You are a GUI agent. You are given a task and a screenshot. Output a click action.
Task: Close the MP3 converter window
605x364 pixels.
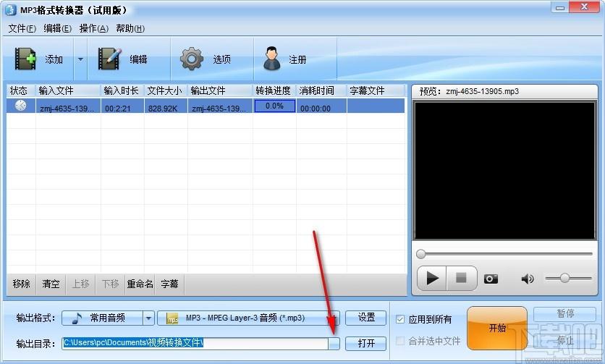(x=584, y=7)
